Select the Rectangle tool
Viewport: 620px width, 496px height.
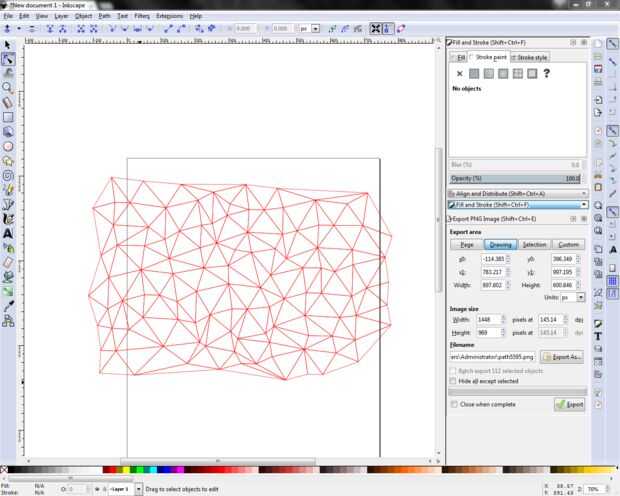pos(8,117)
